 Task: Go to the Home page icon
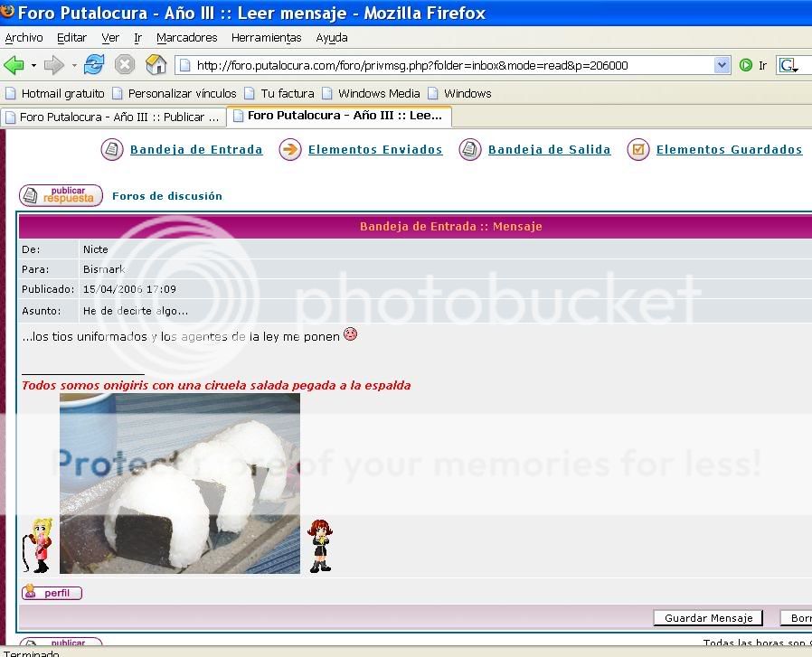[x=156, y=65]
